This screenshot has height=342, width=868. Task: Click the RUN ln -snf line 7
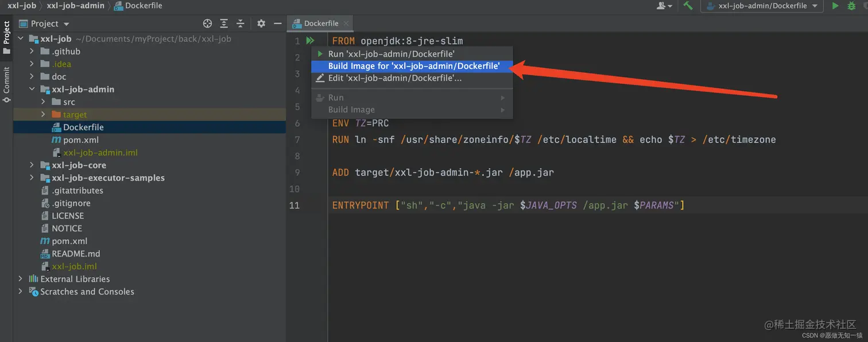pos(554,139)
